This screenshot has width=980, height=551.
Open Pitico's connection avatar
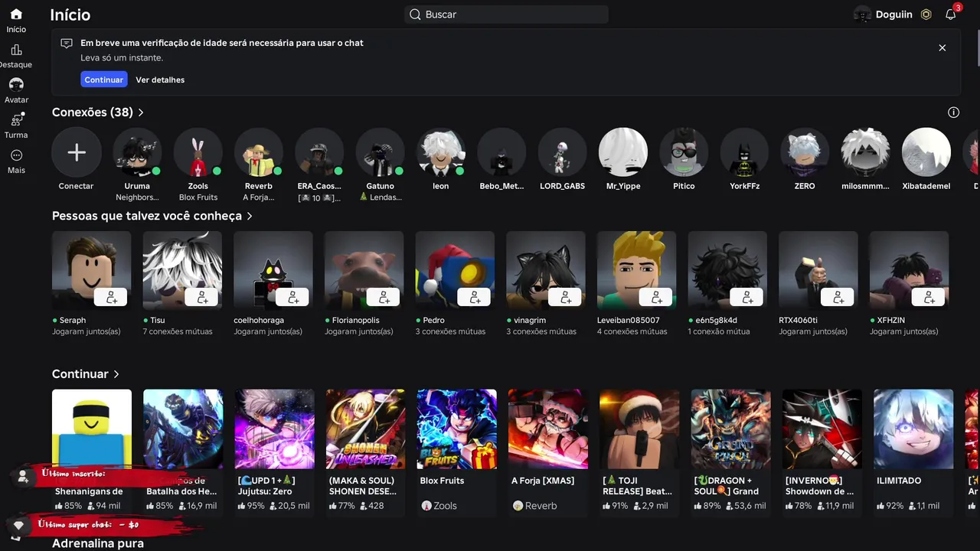click(684, 152)
